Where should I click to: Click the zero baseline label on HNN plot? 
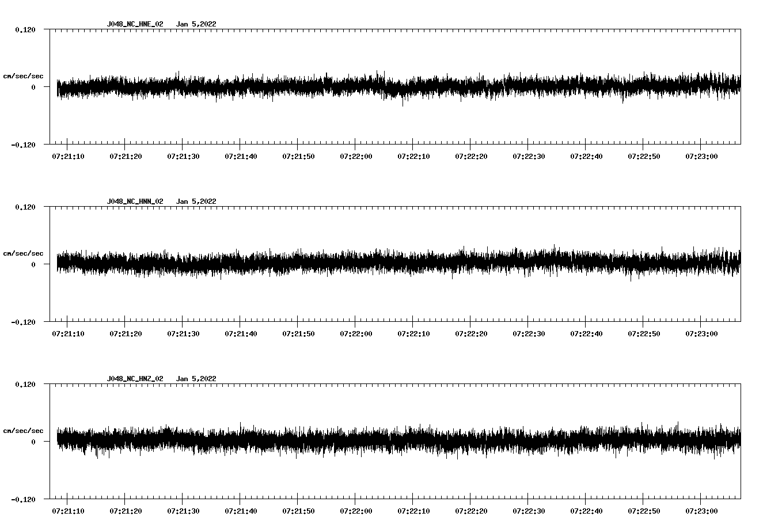coord(33,264)
